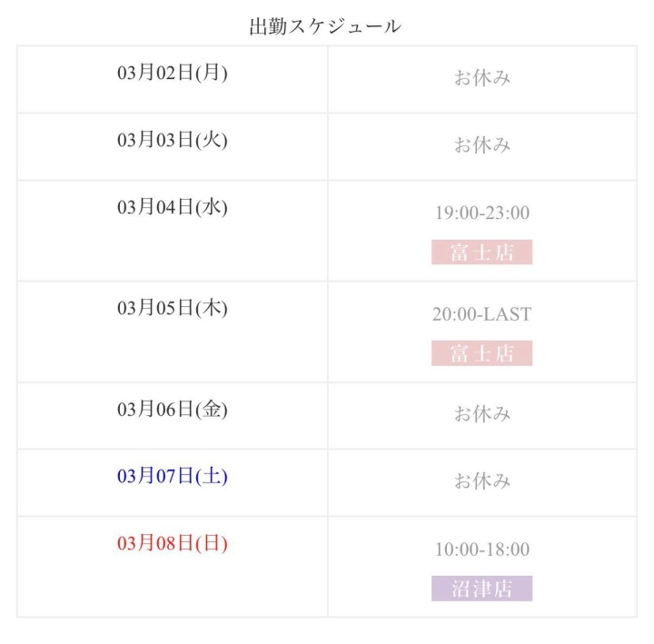
Task: Click the 20:00-LAST shift time
Action: click(x=481, y=314)
